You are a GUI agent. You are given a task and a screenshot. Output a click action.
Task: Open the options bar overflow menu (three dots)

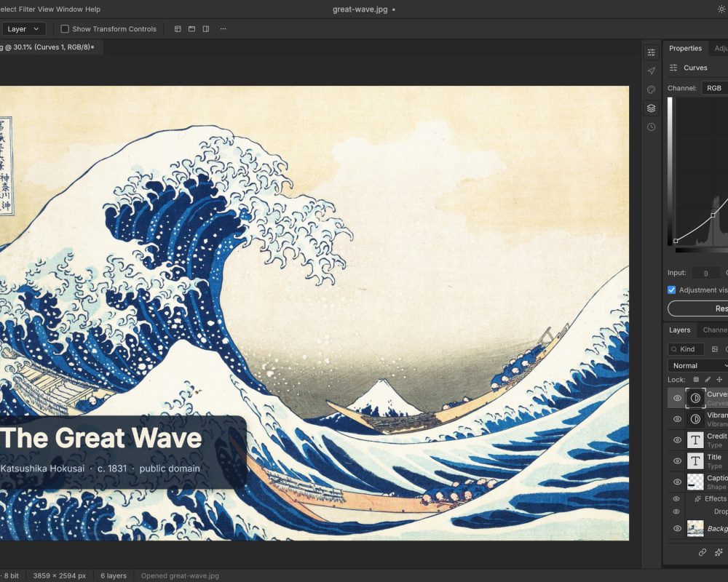(223, 29)
